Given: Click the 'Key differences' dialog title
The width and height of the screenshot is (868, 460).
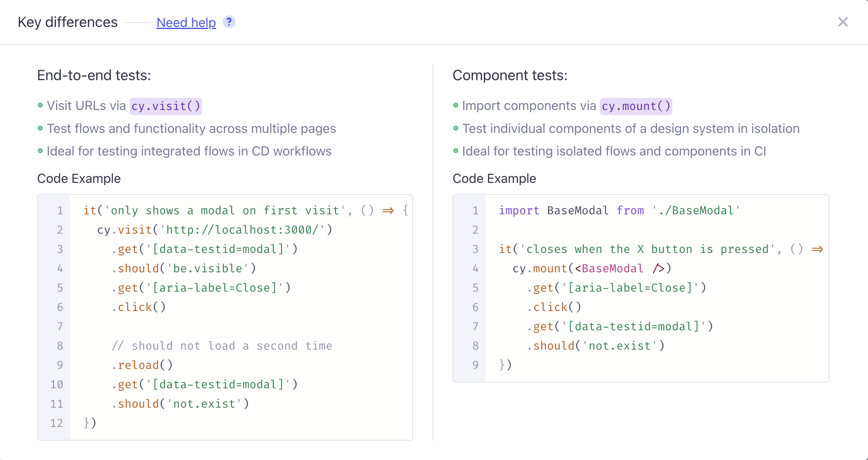Looking at the screenshot, I should point(68,22).
